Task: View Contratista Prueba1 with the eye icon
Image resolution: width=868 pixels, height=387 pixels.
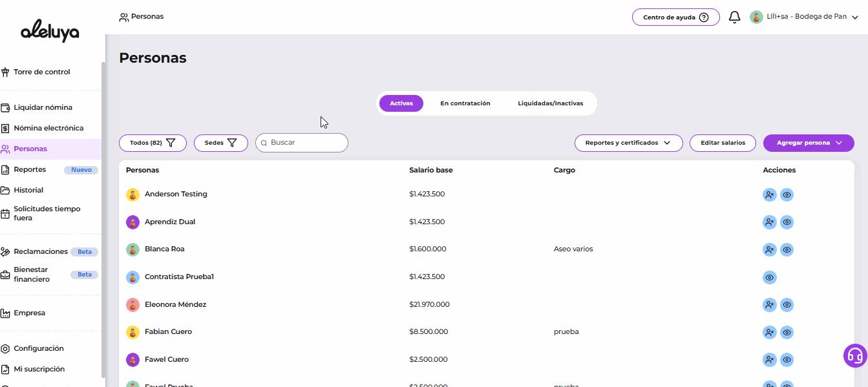Action: [x=769, y=277]
